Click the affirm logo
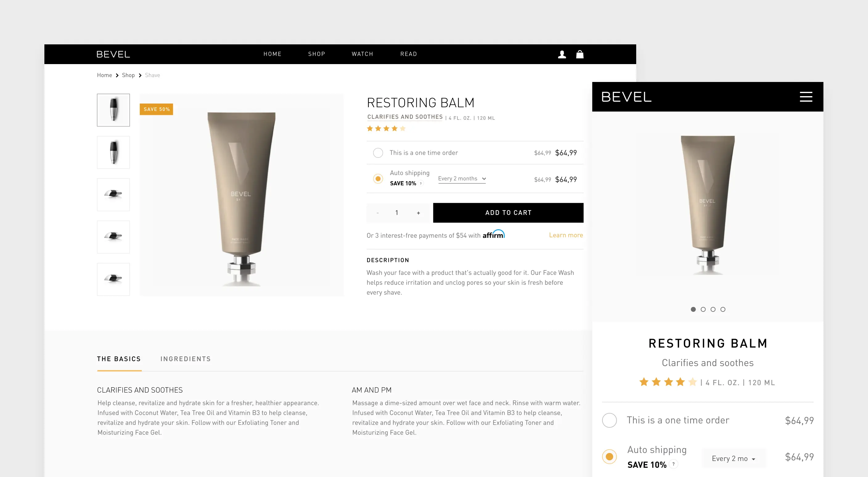Viewport: 868px width, 477px height. click(x=493, y=234)
